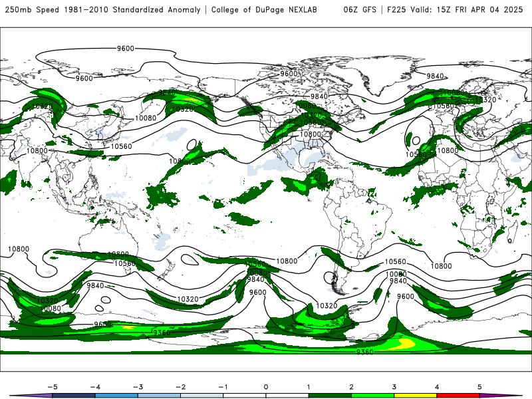
Task: Click the '250mb Speed' title text
Action: [x=32, y=9]
